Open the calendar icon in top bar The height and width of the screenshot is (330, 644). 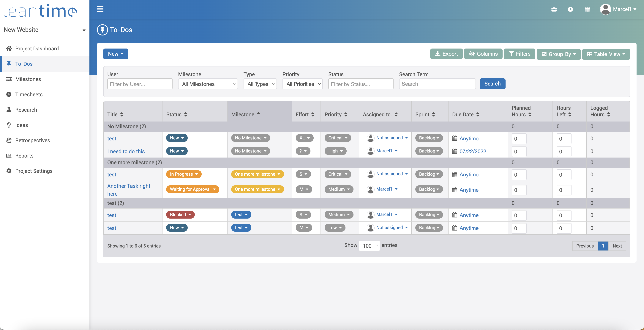(587, 9)
